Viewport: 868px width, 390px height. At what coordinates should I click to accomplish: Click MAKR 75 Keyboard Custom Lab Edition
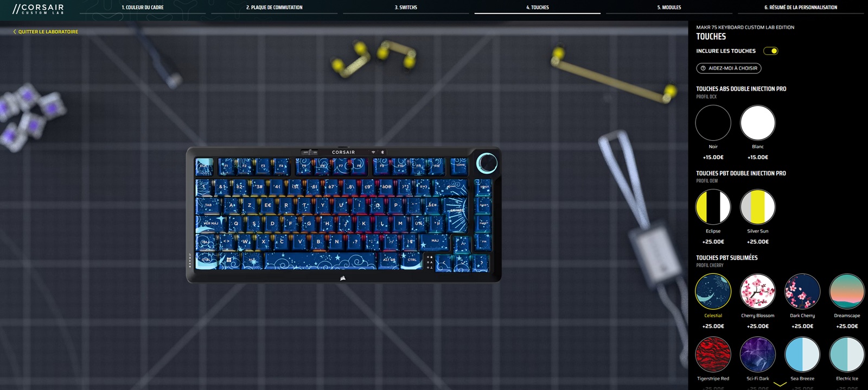[x=745, y=27]
